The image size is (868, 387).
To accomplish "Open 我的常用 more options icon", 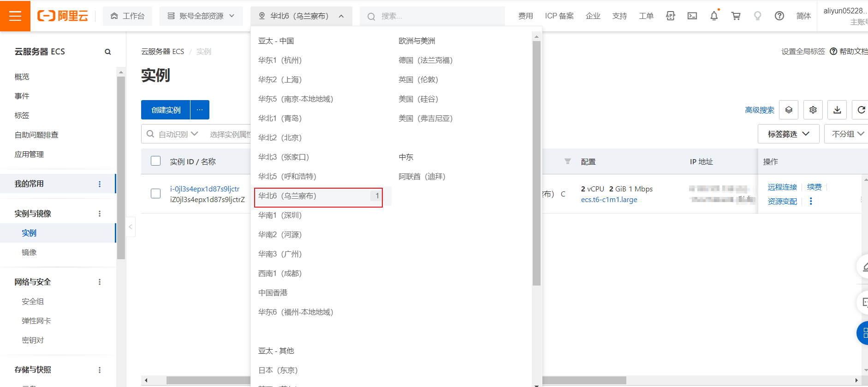I will click(x=100, y=184).
